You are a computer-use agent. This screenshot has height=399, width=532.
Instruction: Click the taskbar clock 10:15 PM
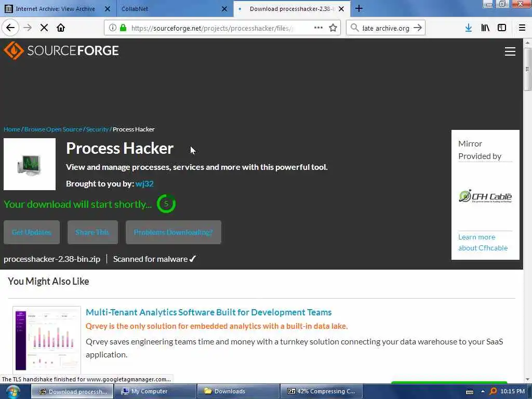tap(513, 392)
